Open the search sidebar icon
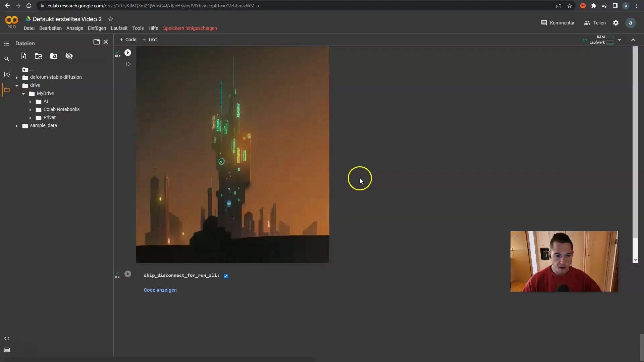Viewport: 644px width, 362px height. (7, 59)
